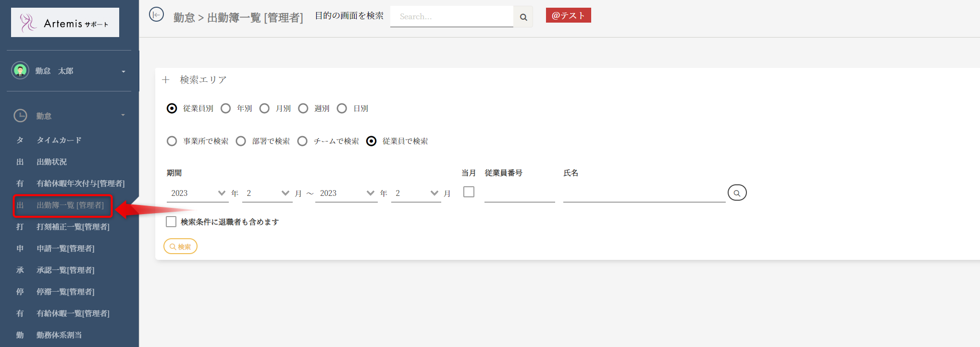This screenshot has width=980, height=347.
Task: Click the plus icon next to 検索エリア
Action: coord(166,80)
